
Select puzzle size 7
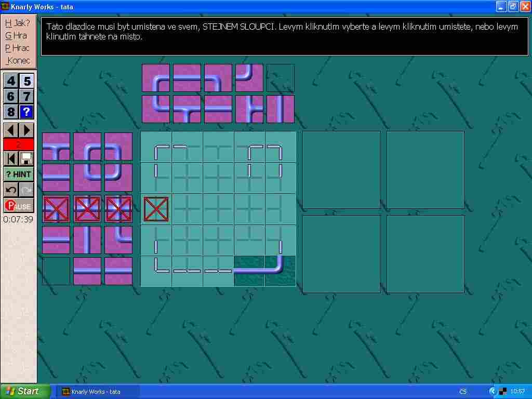[26, 96]
